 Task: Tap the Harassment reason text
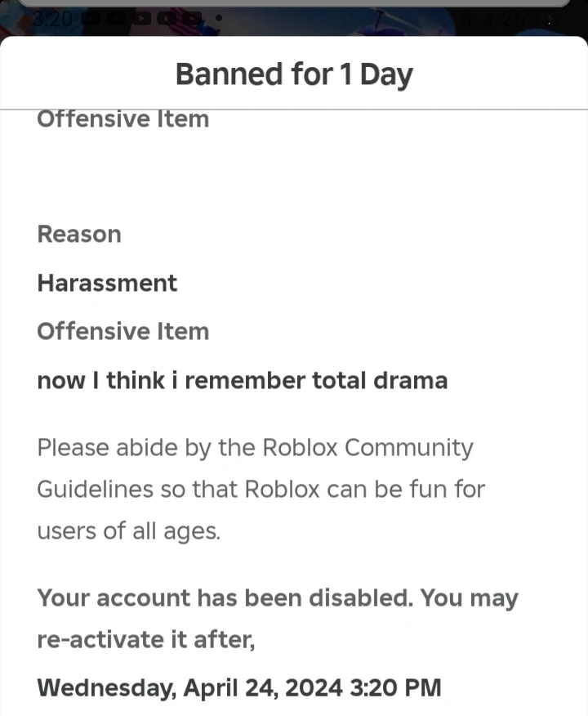point(107,283)
